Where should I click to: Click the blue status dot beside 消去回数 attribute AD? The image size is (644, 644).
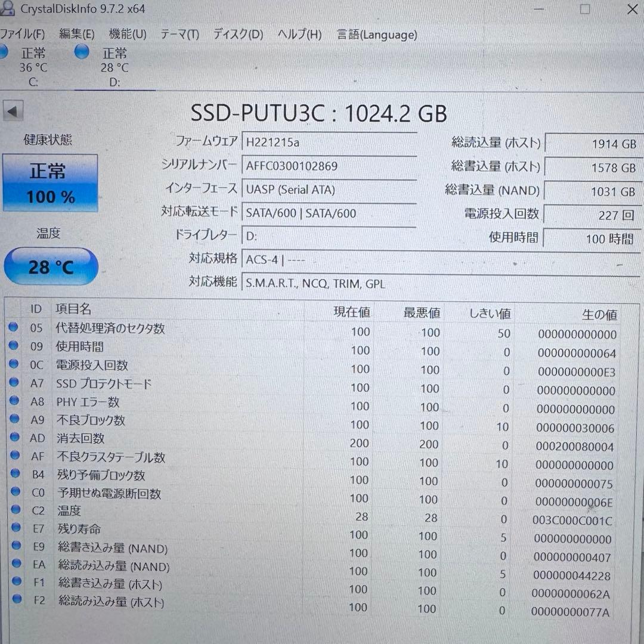(14, 437)
